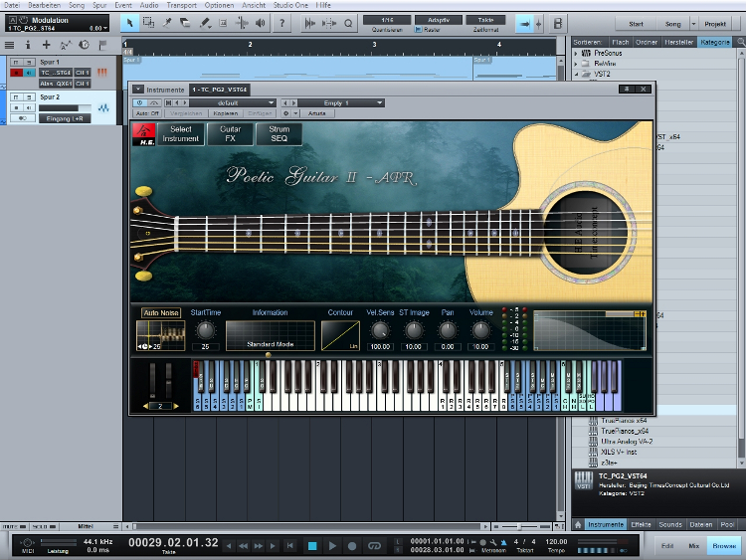Open the Mix view button
The width and height of the screenshot is (746, 560).
click(x=693, y=546)
